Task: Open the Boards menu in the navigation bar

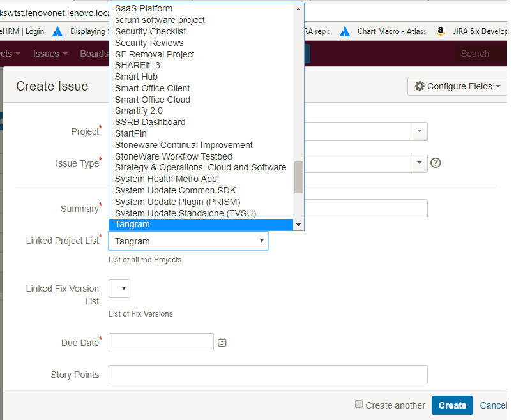Action: click(94, 54)
